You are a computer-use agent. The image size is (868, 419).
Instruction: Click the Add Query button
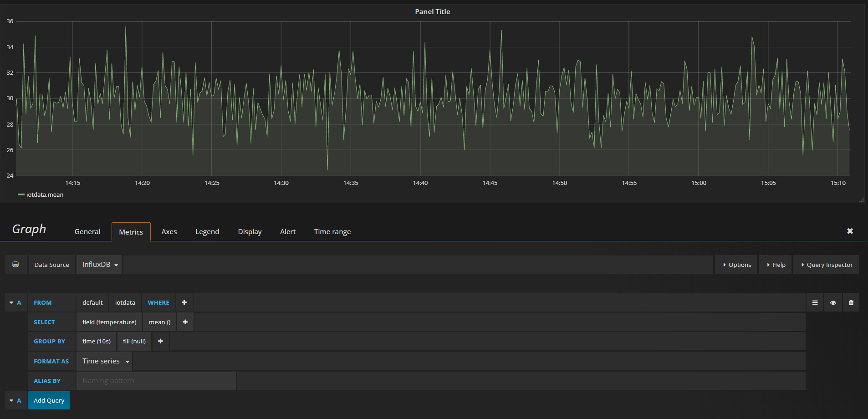[x=49, y=400]
